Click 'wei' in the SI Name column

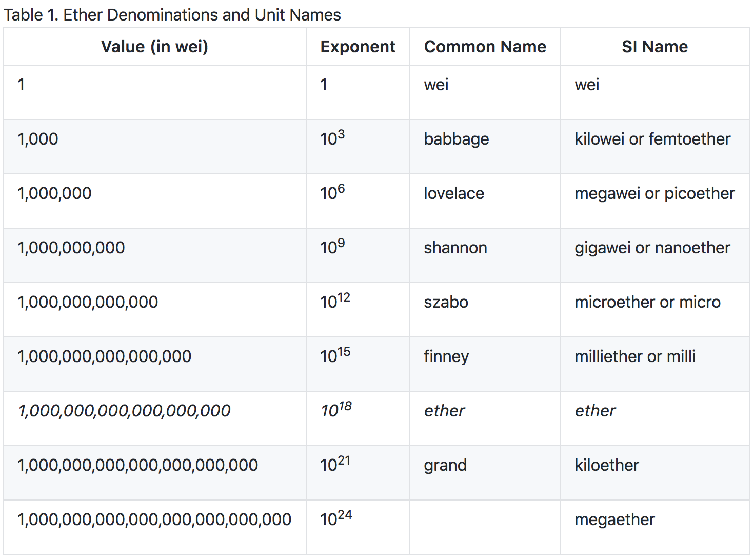(x=587, y=85)
